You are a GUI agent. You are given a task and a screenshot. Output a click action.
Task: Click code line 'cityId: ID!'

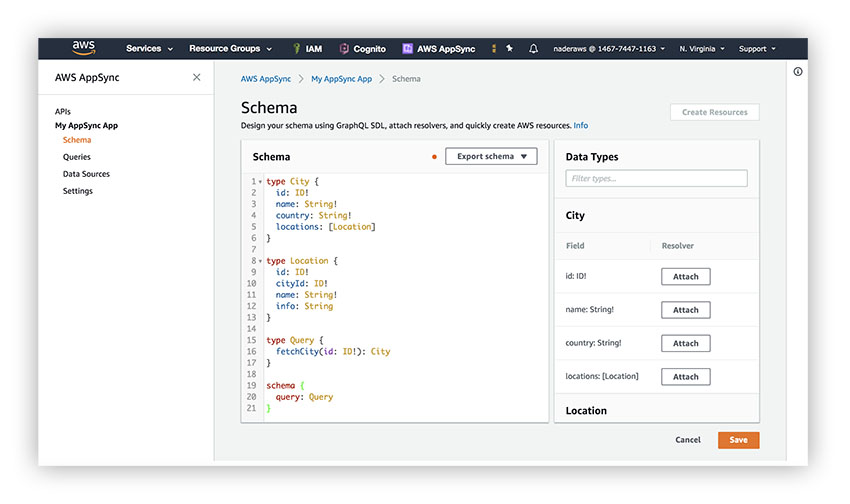point(301,283)
